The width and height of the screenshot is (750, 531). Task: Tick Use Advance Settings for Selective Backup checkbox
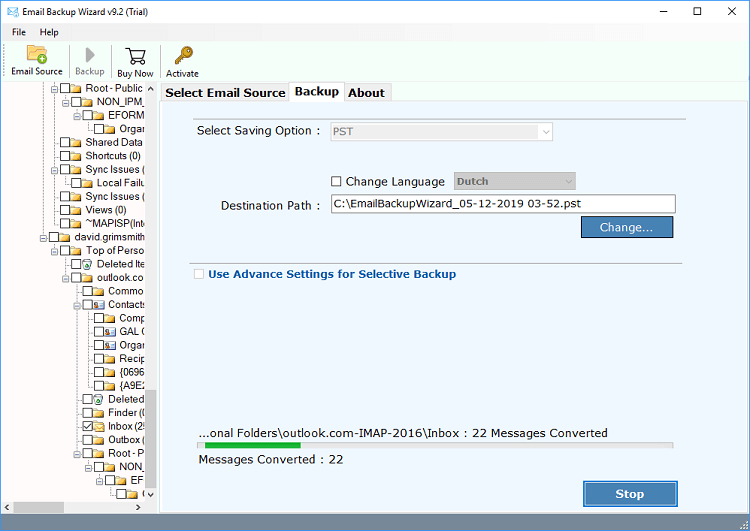click(199, 274)
